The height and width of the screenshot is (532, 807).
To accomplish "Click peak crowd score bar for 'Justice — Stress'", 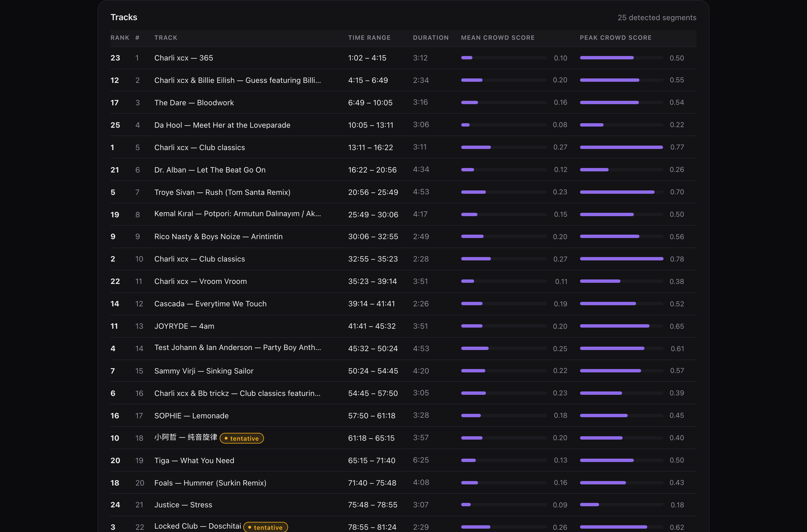I will point(621,505).
